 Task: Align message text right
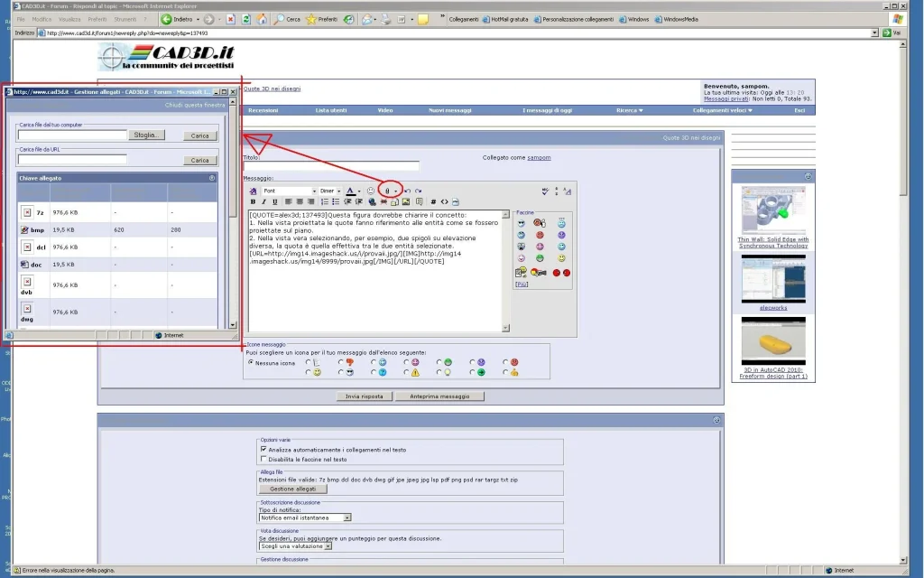point(311,201)
